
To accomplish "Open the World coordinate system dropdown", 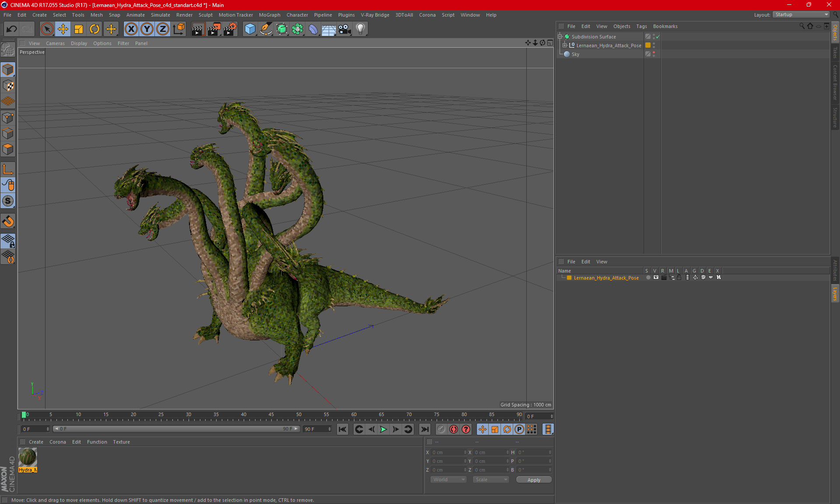I will pyautogui.click(x=448, y=479).
